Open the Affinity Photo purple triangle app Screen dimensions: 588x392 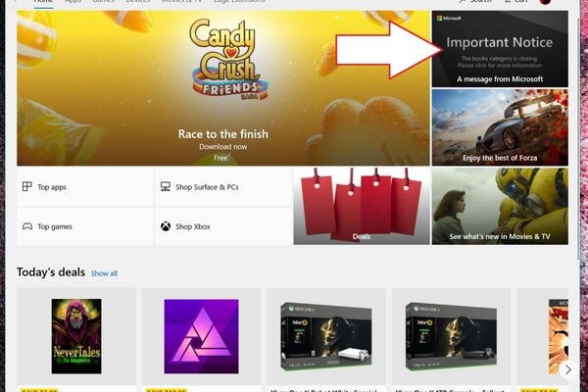coord(201,336)
